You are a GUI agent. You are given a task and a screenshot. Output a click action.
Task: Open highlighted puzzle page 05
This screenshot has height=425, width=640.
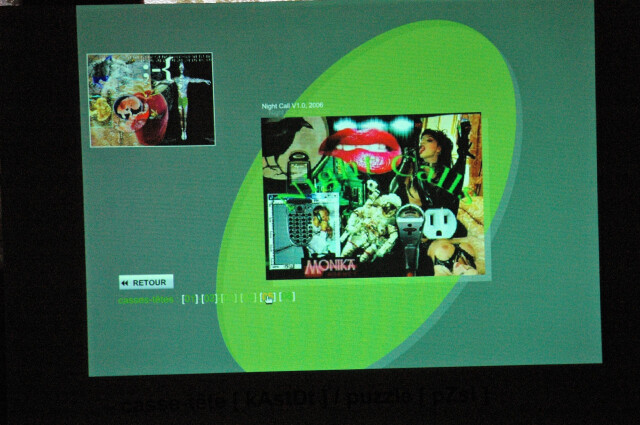[268, 298]
